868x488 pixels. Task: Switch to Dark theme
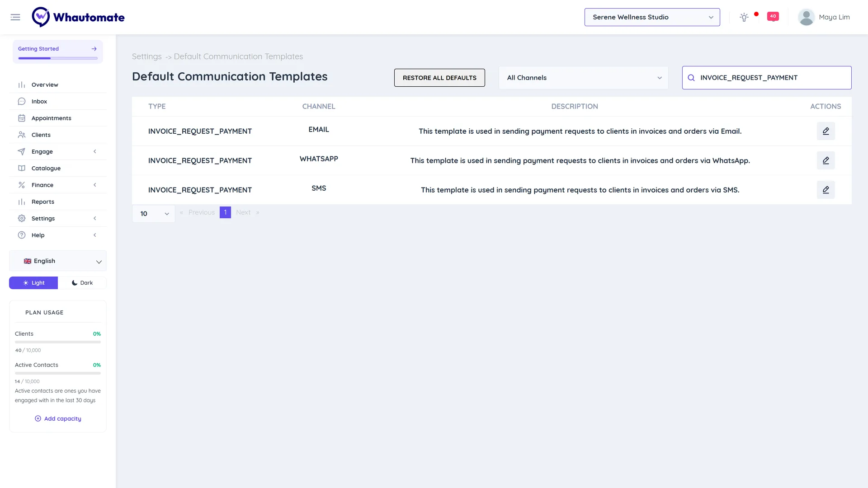point(82,283)
